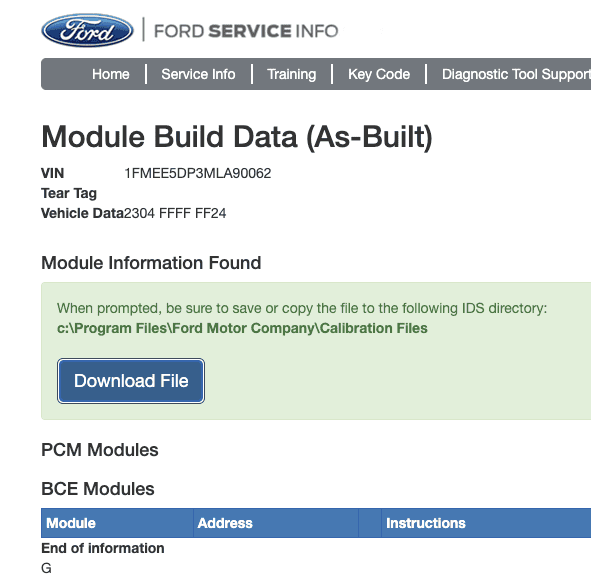Click the VIN number 1FMEE5DP3MLA90062
This screenshot has height=584, width=591.
point(198,173)
